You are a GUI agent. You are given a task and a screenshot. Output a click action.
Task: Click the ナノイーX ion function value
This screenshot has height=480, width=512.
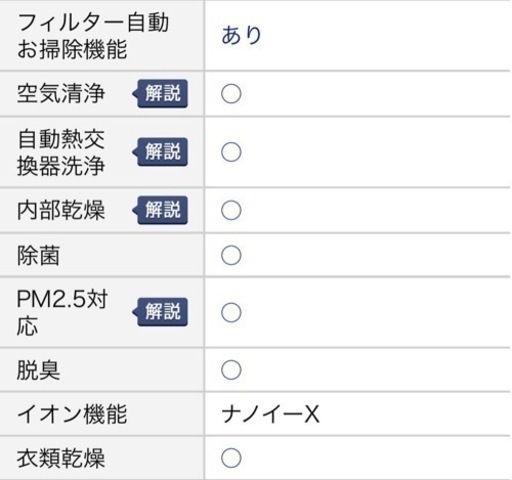pyautogui.click(x=270, y=414)
